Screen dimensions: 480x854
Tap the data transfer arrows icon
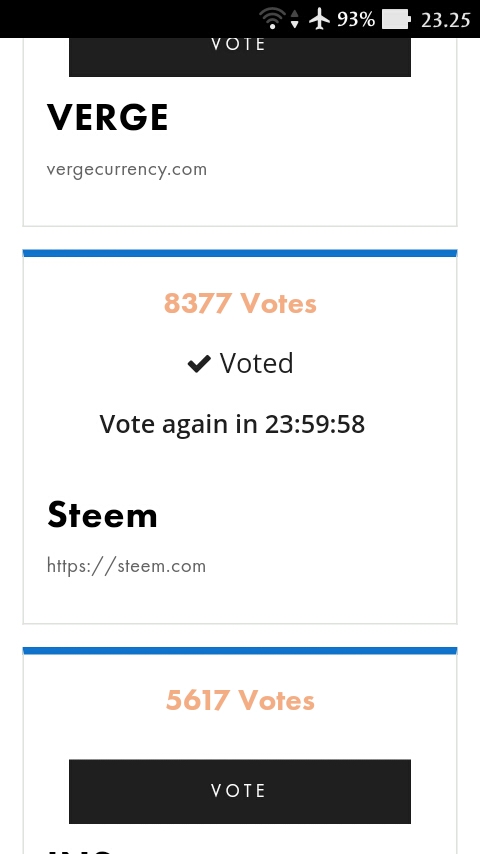295,19
